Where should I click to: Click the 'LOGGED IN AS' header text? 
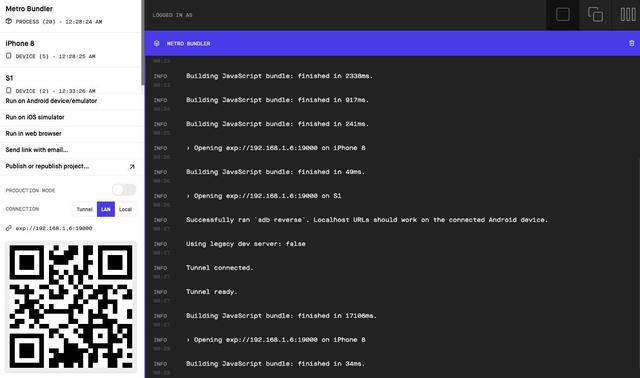point(172,15)
